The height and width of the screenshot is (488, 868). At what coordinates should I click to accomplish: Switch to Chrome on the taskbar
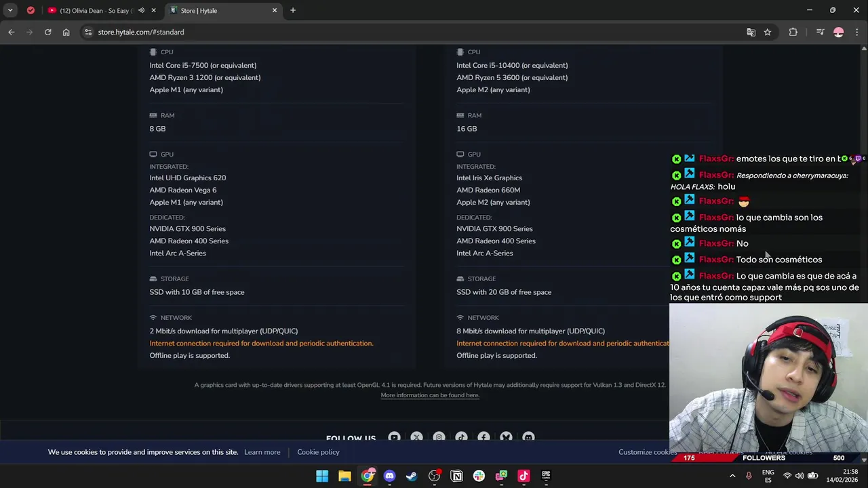[367, 476]
